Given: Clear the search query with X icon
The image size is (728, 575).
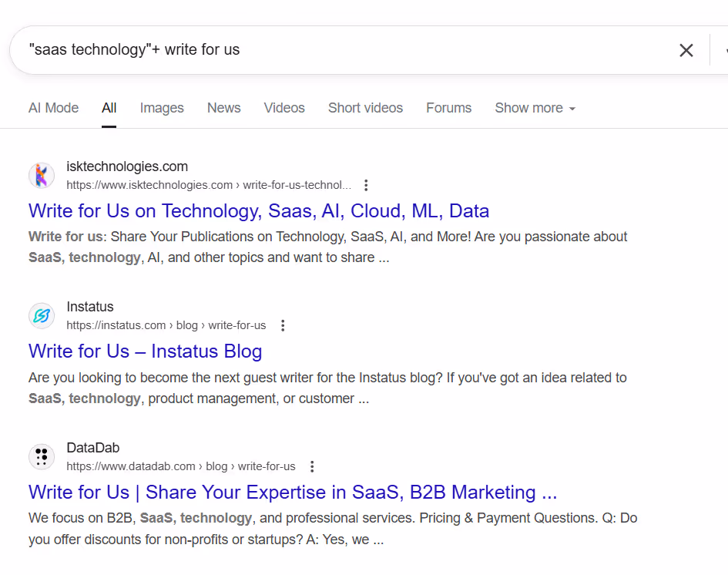Looking at the screenshot, I should click(686, 50).
